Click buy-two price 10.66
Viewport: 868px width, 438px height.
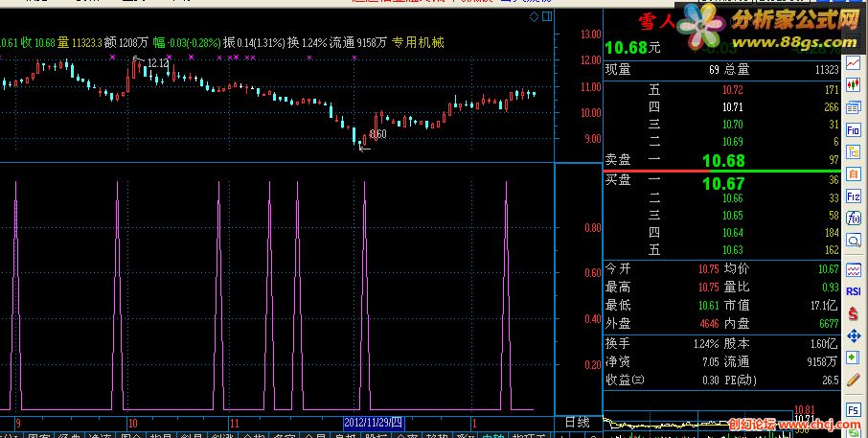point(732,198)
